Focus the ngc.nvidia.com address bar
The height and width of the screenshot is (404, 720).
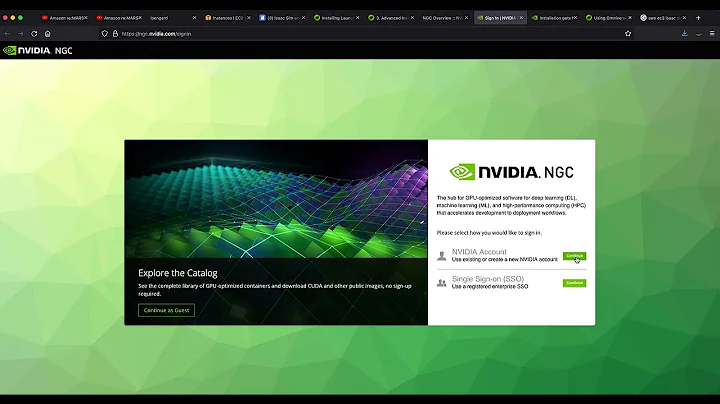tap(367, 34)
